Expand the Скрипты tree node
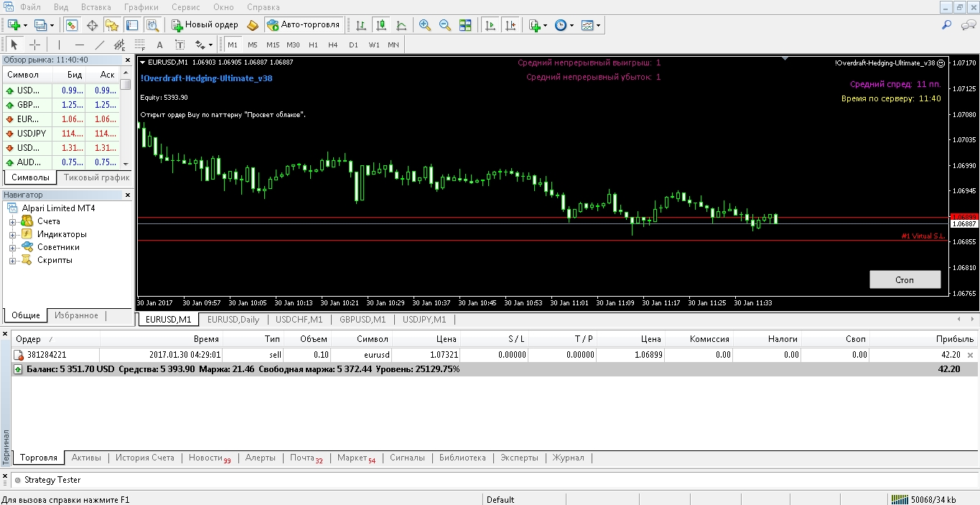Viewport: 980px width, 505px height. [x=12, y=260]
